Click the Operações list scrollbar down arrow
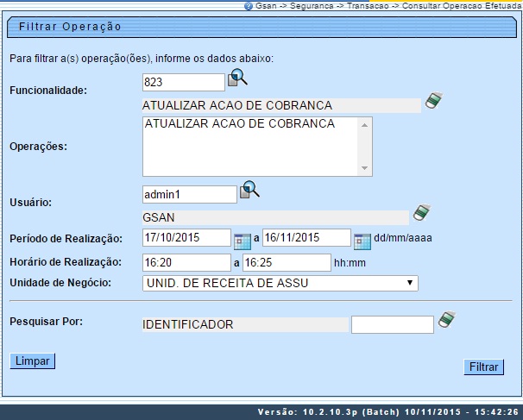Screen dimensions: 523x420 (x=365, y=168)
